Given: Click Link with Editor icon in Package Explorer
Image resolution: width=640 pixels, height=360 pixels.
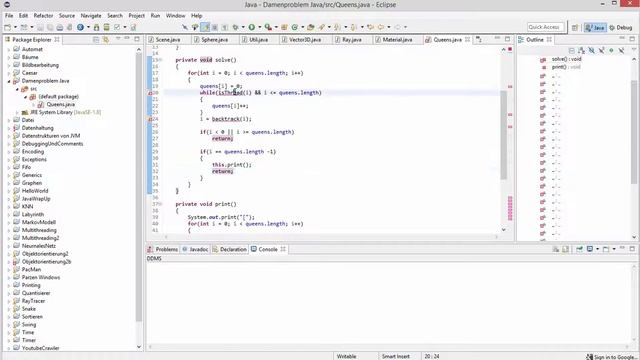Looking at the screenshot, I should pos(106,40).
